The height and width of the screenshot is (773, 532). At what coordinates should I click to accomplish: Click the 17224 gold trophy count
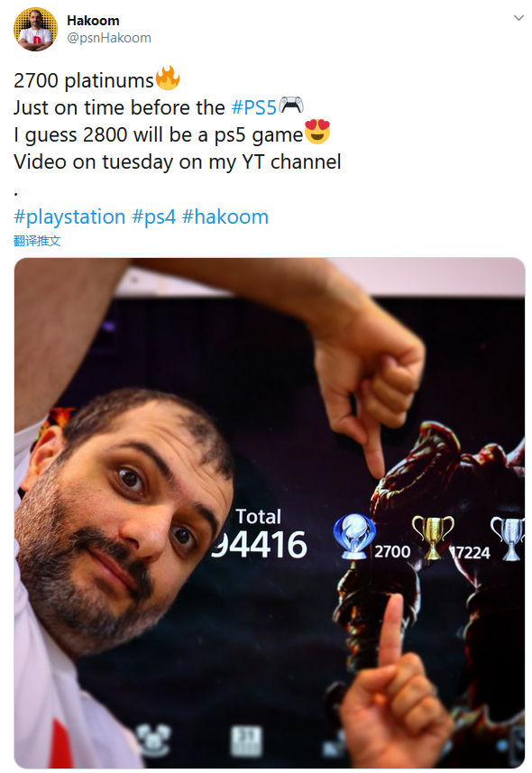pyautogui.click(x=470, y=553)
